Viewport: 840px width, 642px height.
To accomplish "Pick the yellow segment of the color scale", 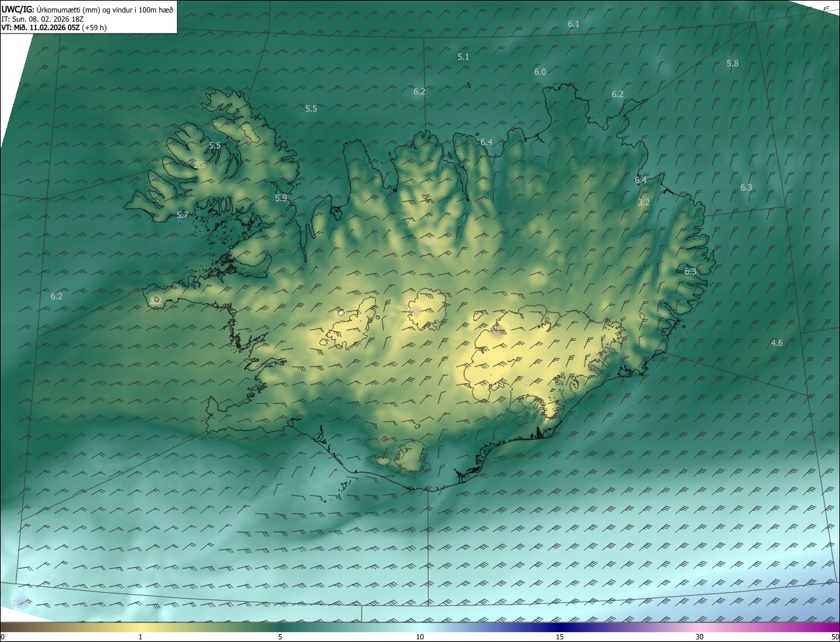I will tap(141, 627).
